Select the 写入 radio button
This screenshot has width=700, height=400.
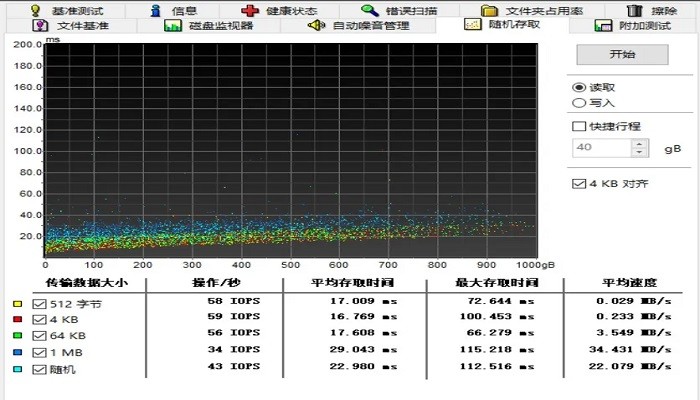click(578, 102)
